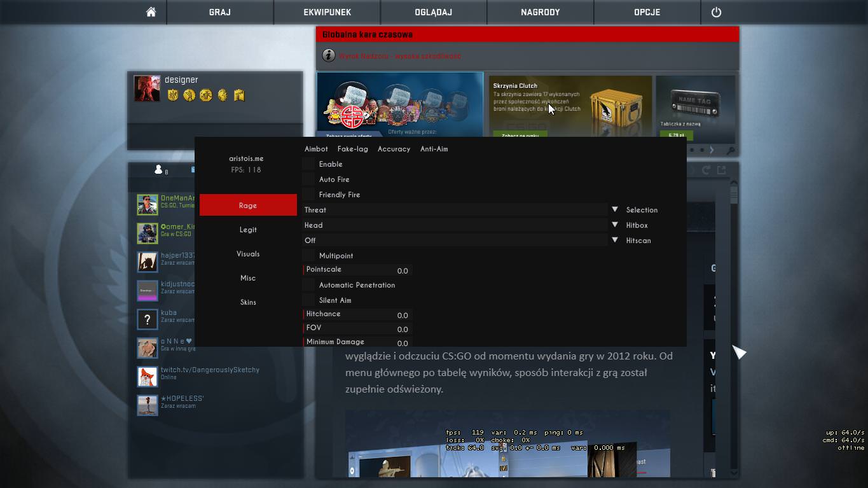
Task: Toggle the Friendly Fire checkbox
Action: [x=308, y=194]
